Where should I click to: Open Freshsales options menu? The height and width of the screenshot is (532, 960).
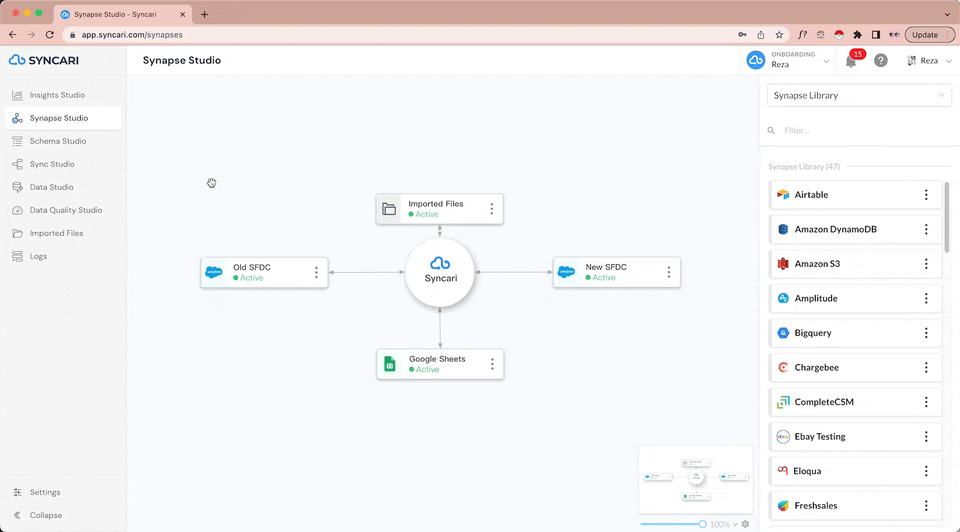click(x=926, y=506)
